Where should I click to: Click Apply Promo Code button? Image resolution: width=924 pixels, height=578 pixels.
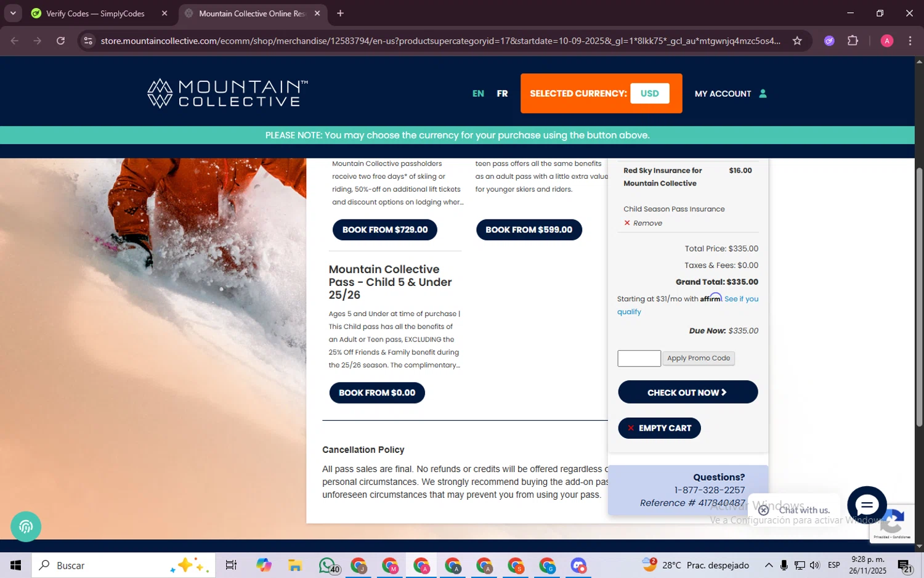tap(699, 359)
